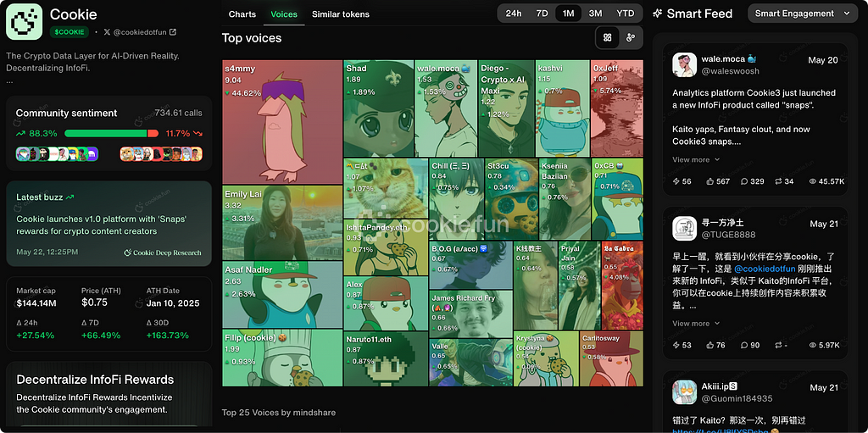Screen dimensions: 868x433
Task: Select the YTD timeframe
Action: 626,14
